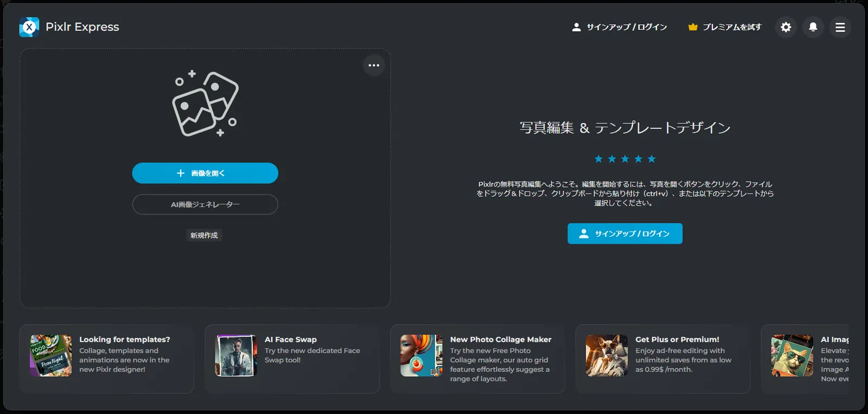Click the blue サインアップ/ログイン button
Viewport: 868px width, 414px height.
[625, 234]
